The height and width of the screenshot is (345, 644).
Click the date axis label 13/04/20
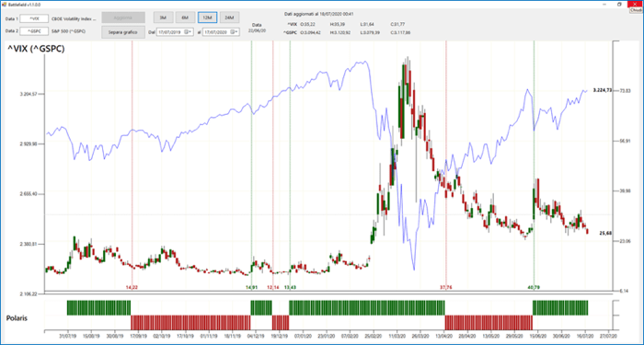(444, 336)
